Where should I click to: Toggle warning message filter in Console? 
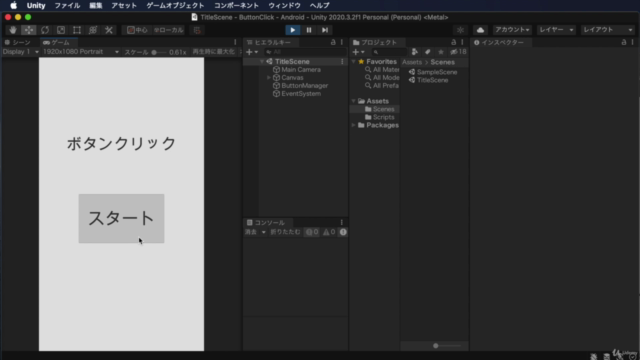(x=329, y=232)
